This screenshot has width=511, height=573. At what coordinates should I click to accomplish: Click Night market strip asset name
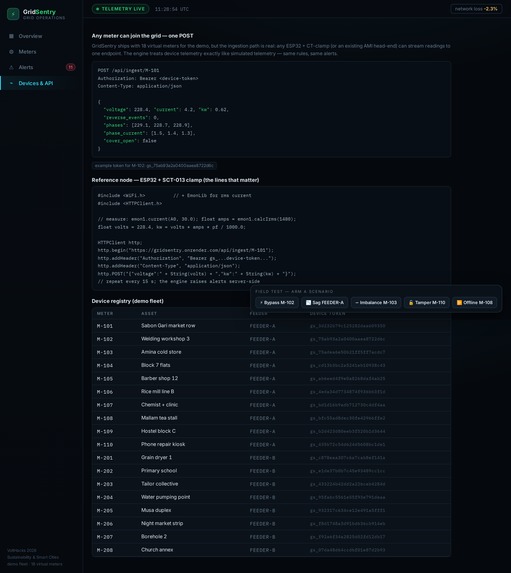[x=162, y=523]
